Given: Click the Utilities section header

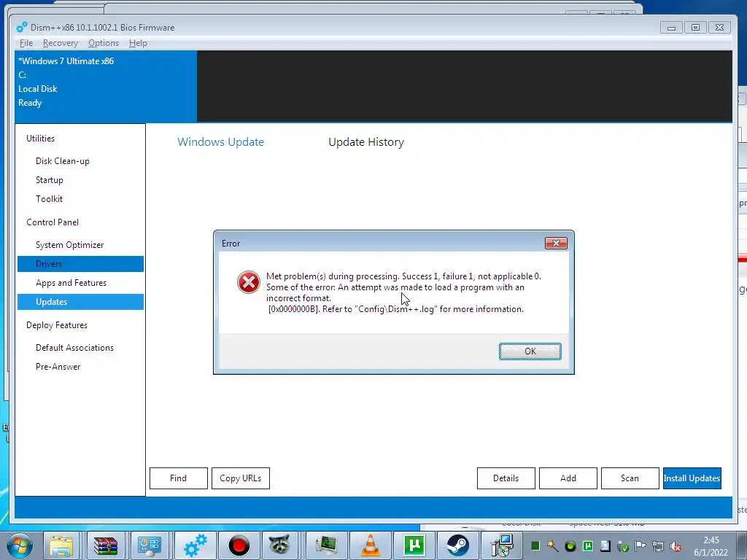Looking at the screenshot, I should coord(41,138).
